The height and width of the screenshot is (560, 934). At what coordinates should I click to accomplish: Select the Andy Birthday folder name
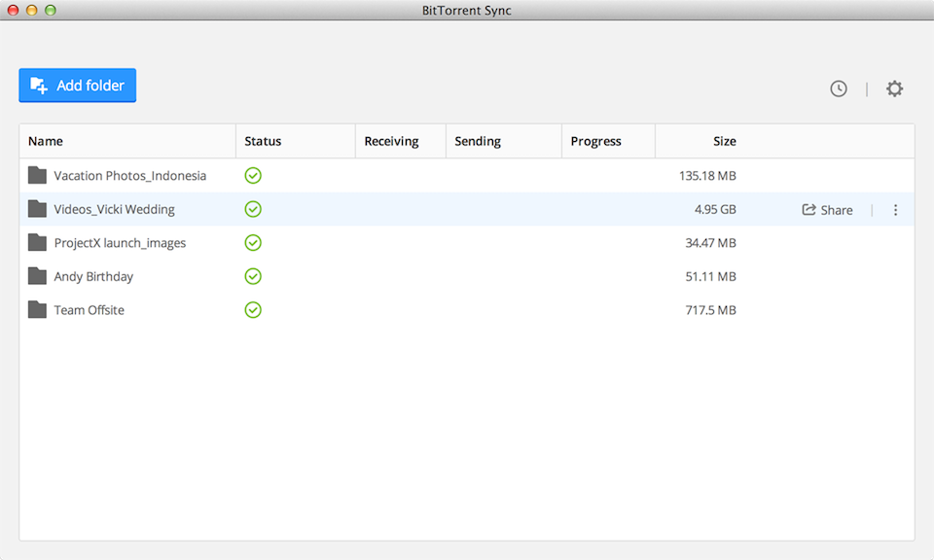pos(93,277)
